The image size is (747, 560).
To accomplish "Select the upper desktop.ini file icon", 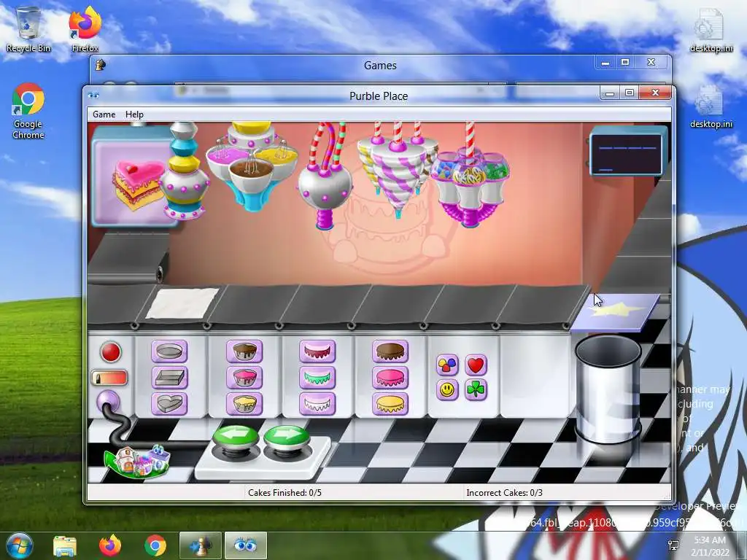I will click(711, 29).
